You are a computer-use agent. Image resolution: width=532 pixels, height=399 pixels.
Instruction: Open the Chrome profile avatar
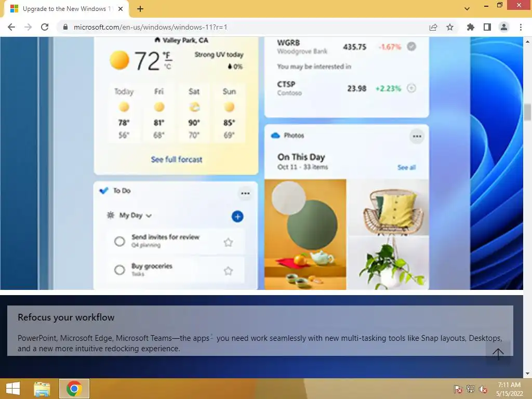point(504,27)
